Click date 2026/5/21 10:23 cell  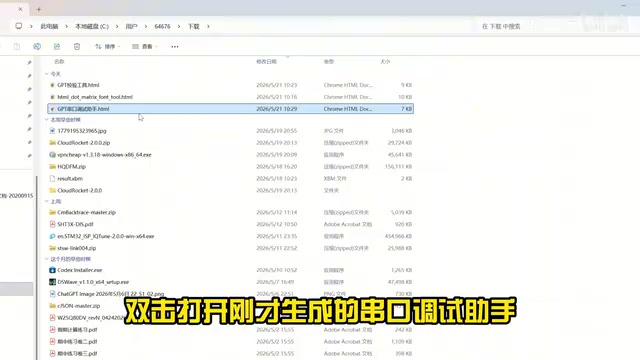click(277, 85)
